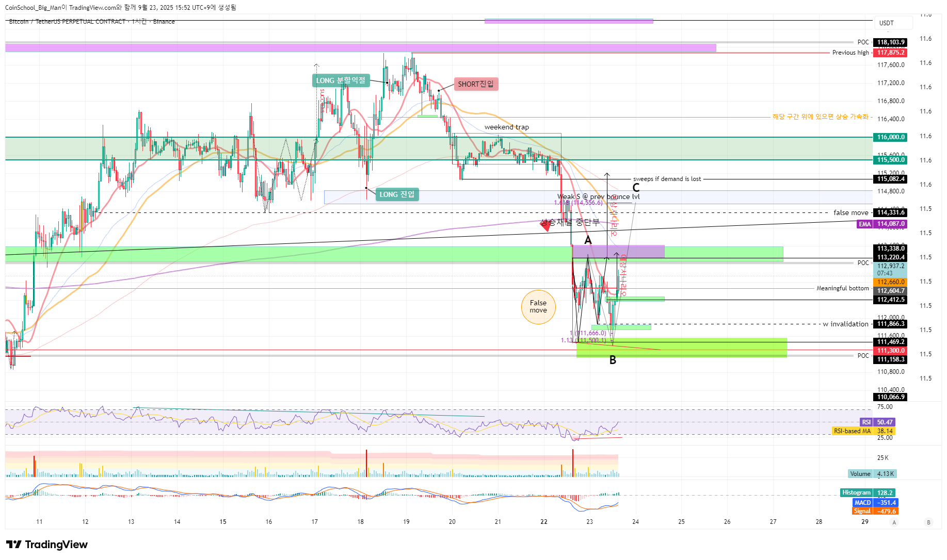Click date 24 on the time axis
Image resolution: width=947 pixels, height=560 pixels.
pos(635,522)
